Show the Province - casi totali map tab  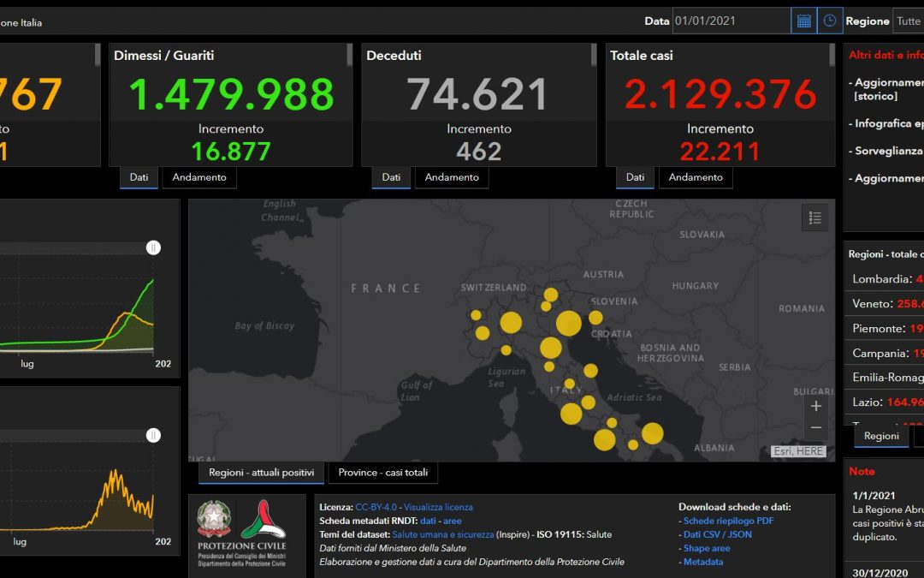click(x=383, y=473)
